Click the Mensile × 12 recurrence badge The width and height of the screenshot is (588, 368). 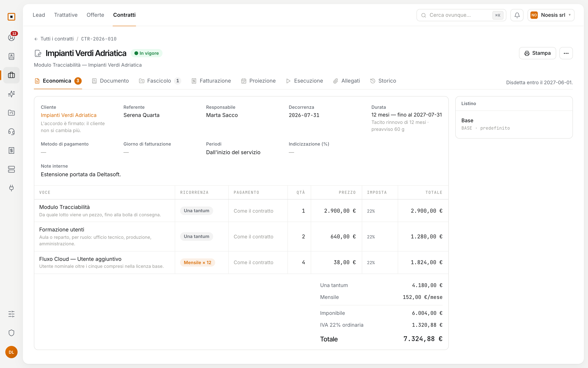pos(197,262)
